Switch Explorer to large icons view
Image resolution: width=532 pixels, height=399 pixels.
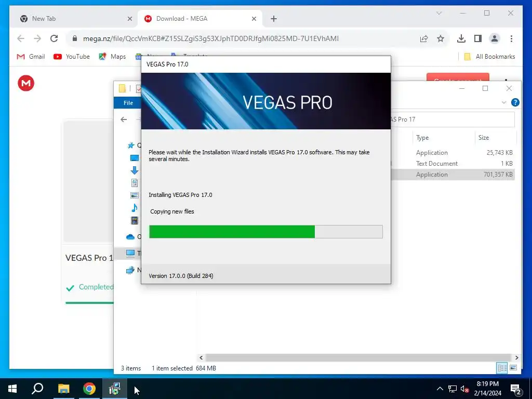[x=513, y=368]
